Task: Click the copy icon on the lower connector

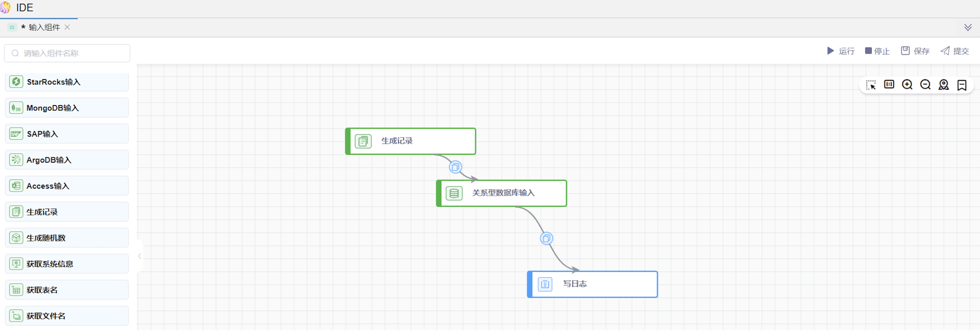Action: (x=546, y=238)
